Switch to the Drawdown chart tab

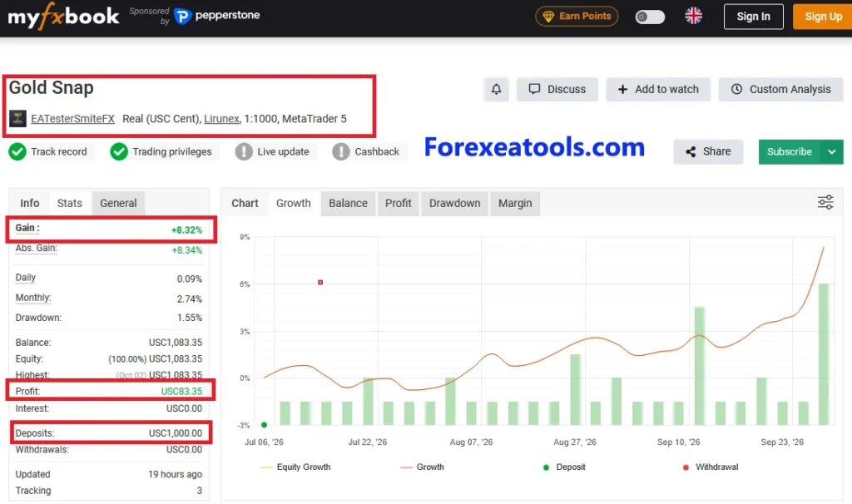[x=455, y=203]
